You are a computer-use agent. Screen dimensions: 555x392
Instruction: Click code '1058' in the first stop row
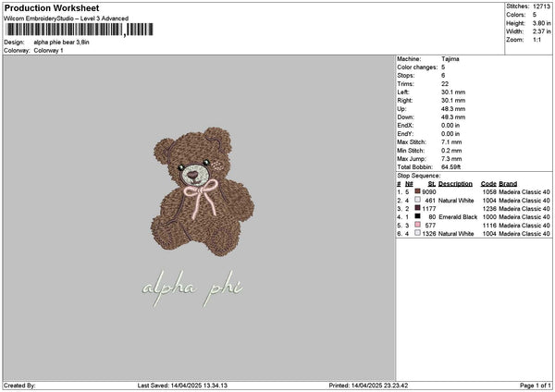tap(489, 191)
